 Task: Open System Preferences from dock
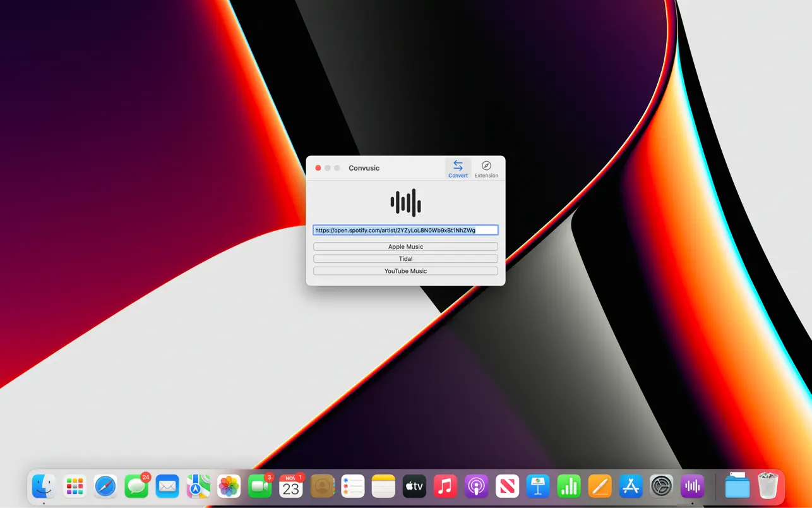tap(661, 487)
